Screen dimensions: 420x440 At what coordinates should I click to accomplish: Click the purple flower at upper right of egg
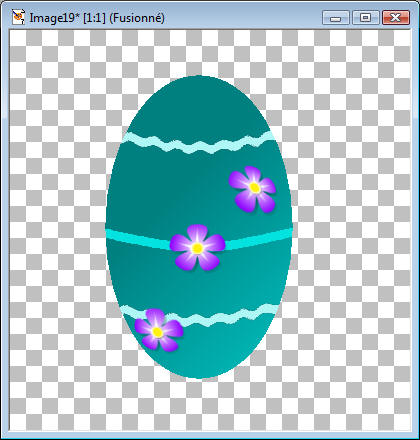click(x=252, y=189)
